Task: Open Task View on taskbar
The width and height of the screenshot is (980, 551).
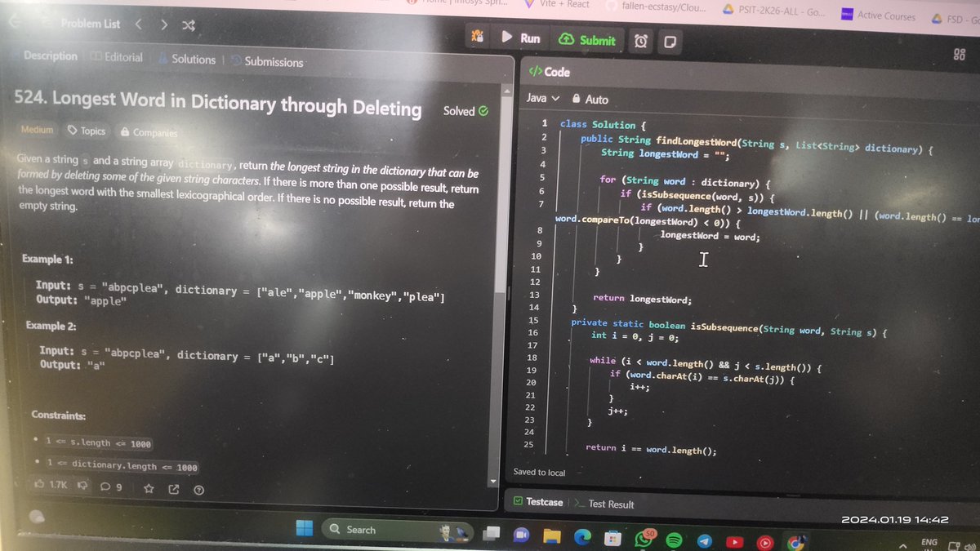Action: tap(491, 533)
